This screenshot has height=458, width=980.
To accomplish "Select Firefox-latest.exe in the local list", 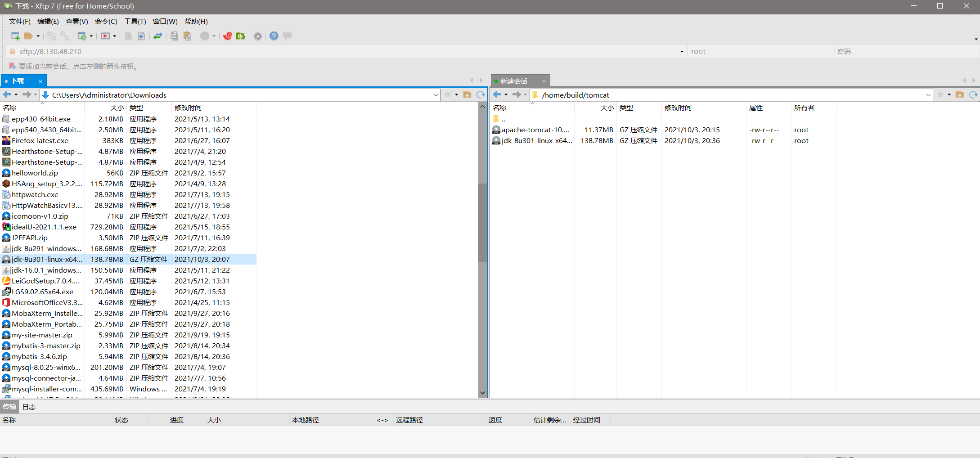I will pos(129,140).
